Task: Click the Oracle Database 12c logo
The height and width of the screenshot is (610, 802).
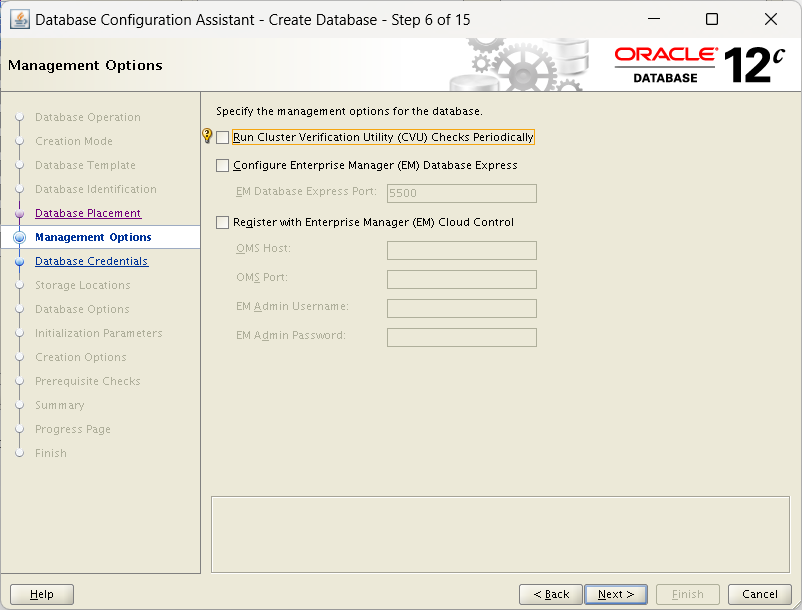Action: 699,65
